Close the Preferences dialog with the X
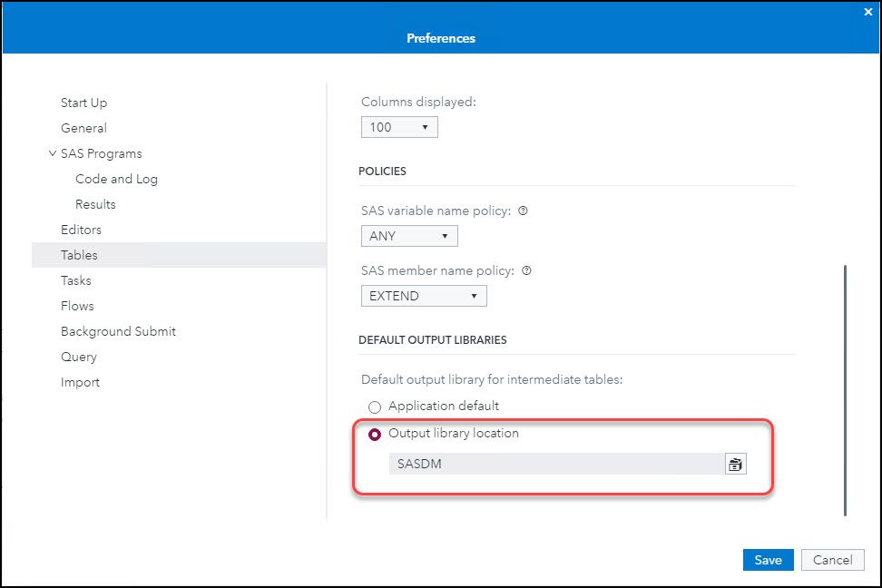882x588 pixels. (x=867, y=12)
